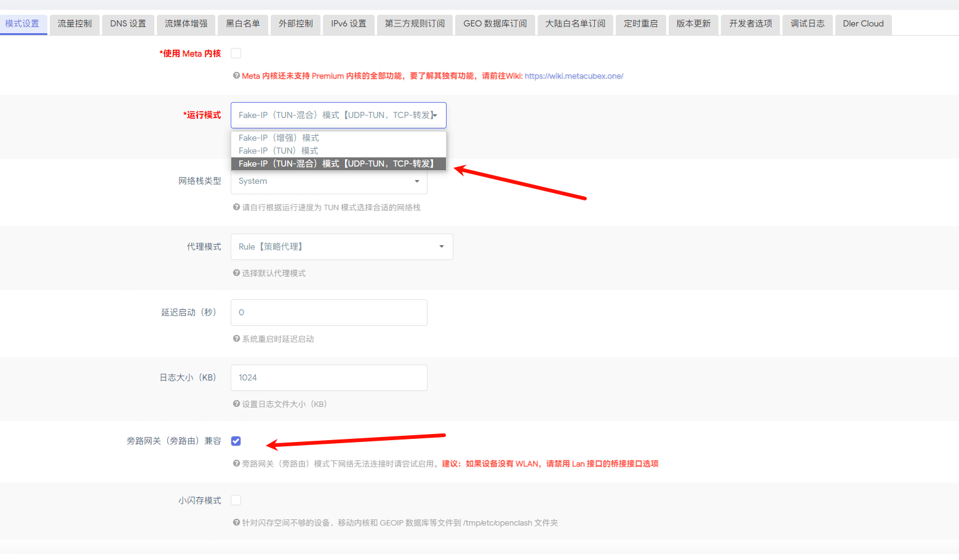Choose Fake-IP（TUN）模式 option

[x=278, y=151]
